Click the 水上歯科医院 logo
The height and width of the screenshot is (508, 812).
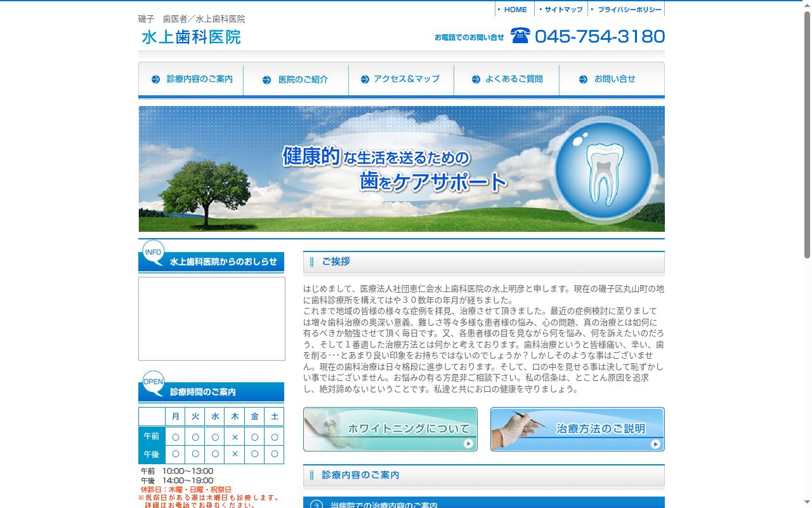click(191, 37)
